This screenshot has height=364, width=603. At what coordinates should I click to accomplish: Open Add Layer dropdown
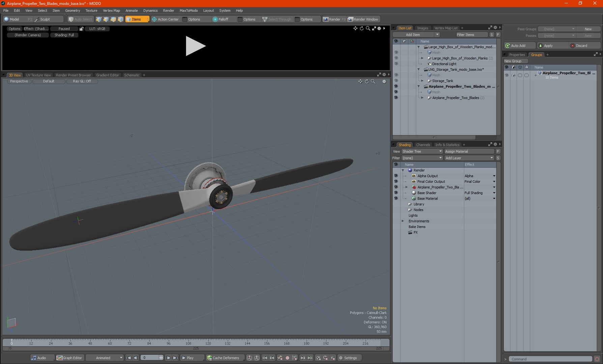point(469,158)
